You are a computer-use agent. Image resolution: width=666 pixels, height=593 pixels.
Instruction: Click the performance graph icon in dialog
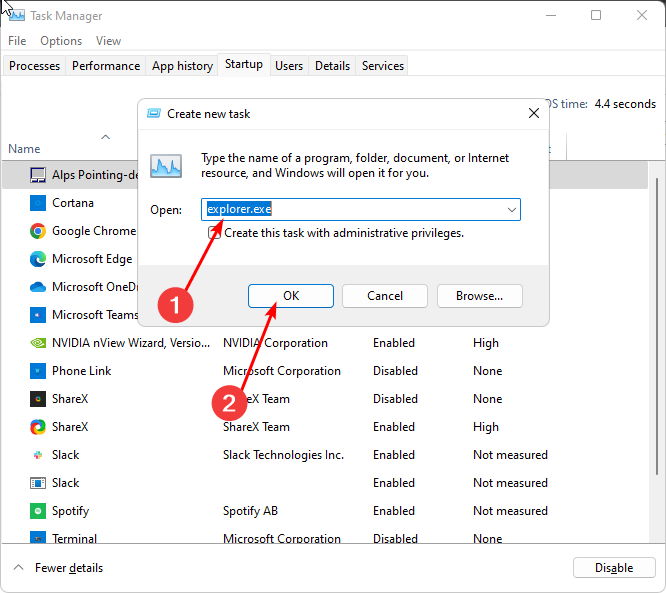[x=166, y=166]
